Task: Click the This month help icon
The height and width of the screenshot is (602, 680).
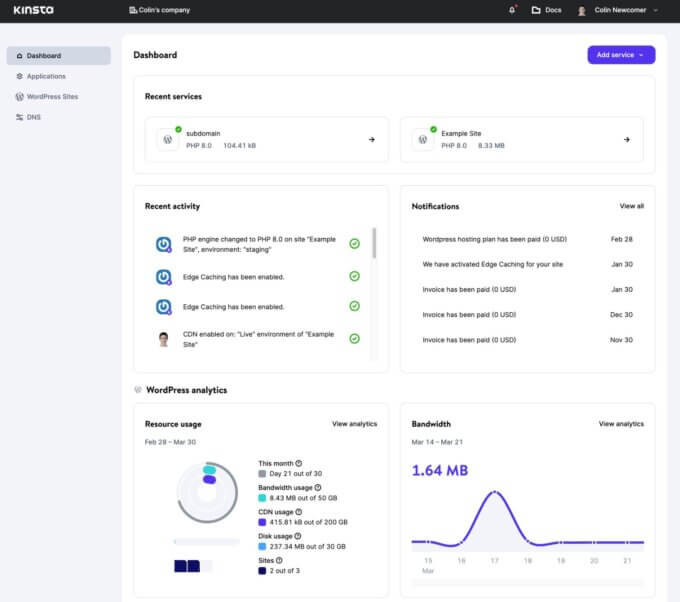Action: point(299,463)
